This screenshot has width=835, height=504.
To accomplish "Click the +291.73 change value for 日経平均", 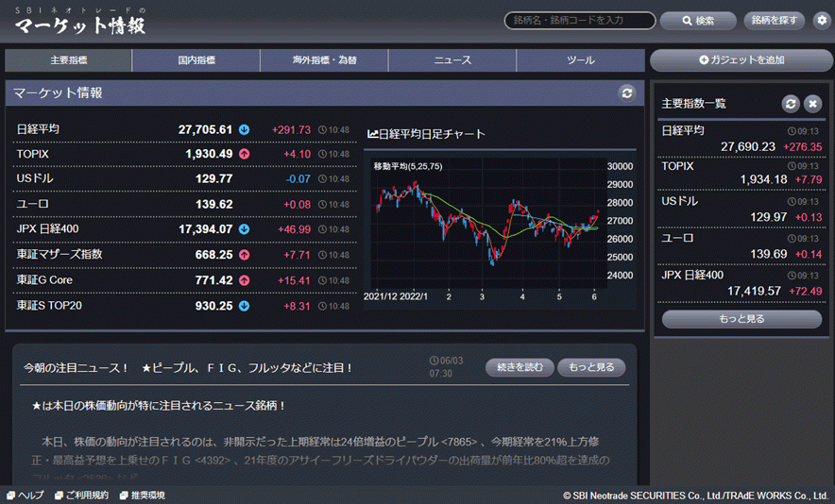I will click(x=291, y=130).
